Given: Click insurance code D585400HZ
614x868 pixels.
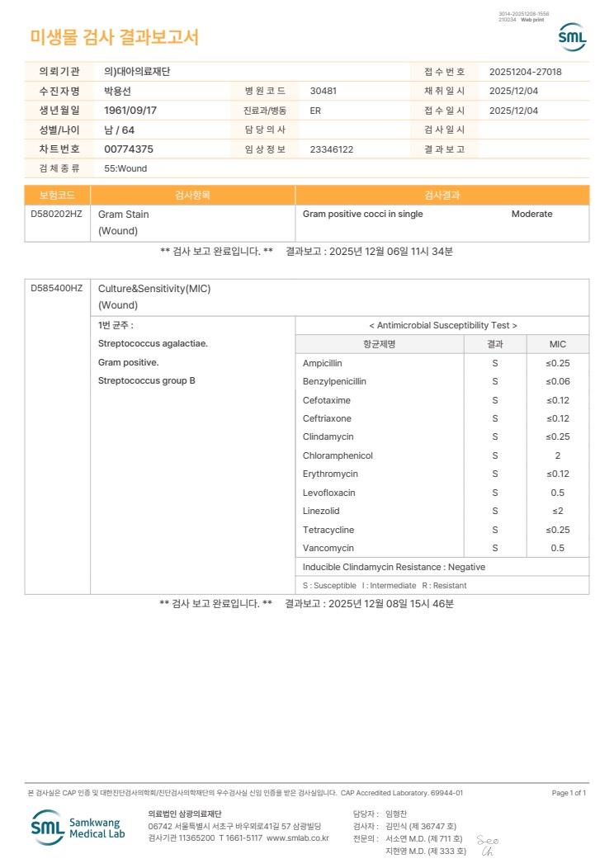Looking at the screenshot, I should click(56, 288).
